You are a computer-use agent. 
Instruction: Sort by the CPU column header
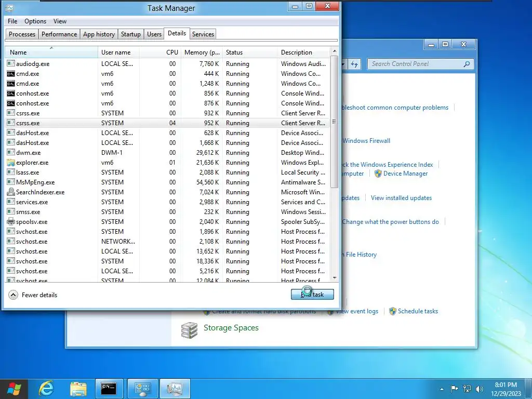160,52
